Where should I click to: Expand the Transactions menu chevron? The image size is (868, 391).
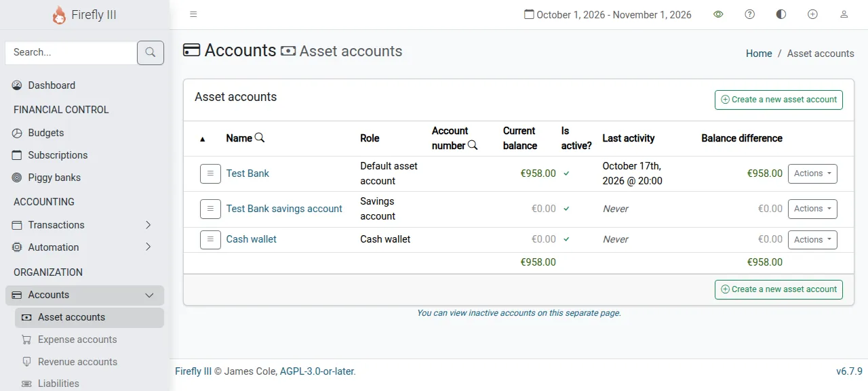(149, 225)
